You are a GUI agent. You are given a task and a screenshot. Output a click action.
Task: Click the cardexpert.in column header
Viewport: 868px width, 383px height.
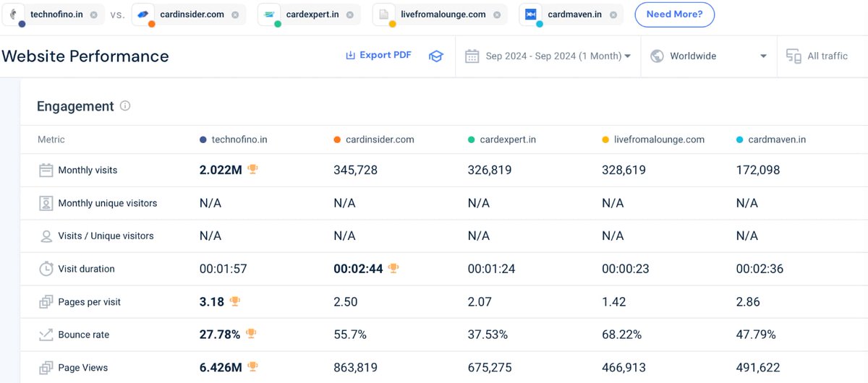pyautogui.click(x=502, y=139)
